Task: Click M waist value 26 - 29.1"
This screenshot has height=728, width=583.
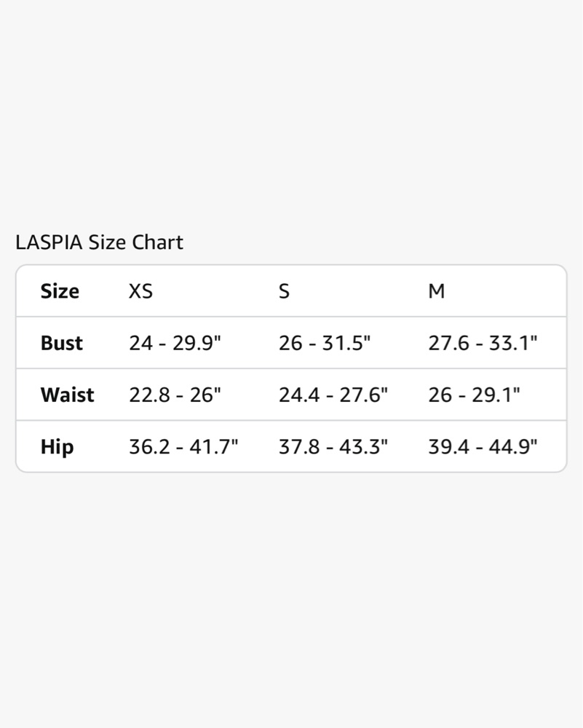Action: point(474,395)
